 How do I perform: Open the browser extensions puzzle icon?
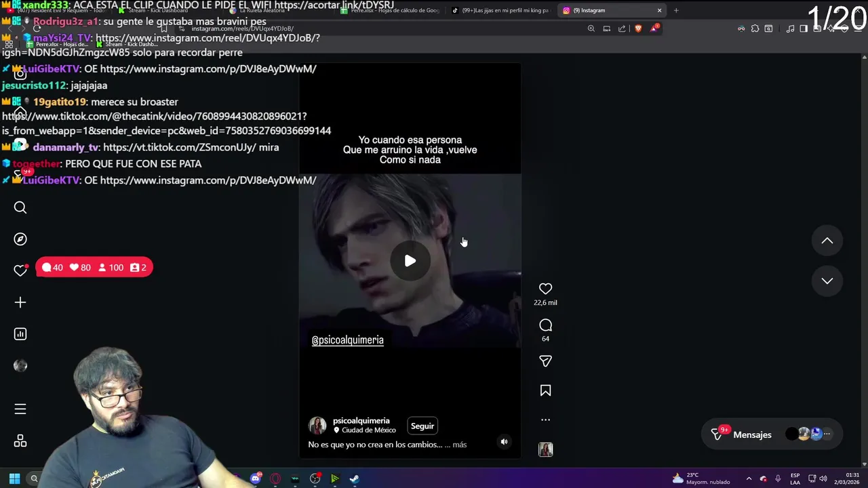pyautogui.click(x=755, y=28)
